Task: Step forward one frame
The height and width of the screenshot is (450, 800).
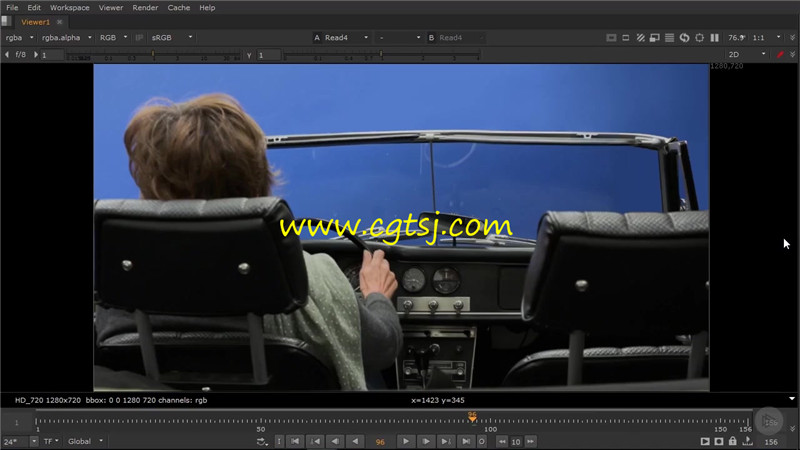Action: click(x=426, y=442)
